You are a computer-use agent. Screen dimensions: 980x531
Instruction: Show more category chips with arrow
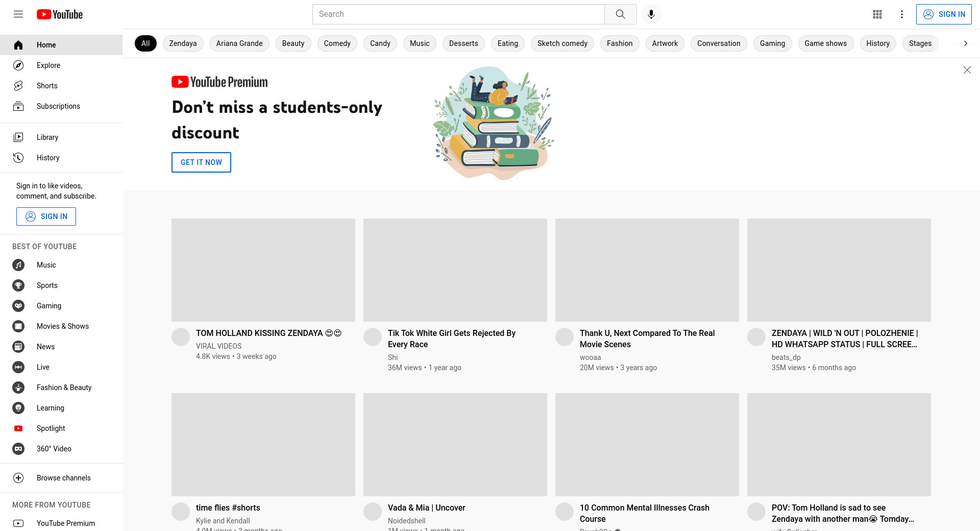coord(965,43)
